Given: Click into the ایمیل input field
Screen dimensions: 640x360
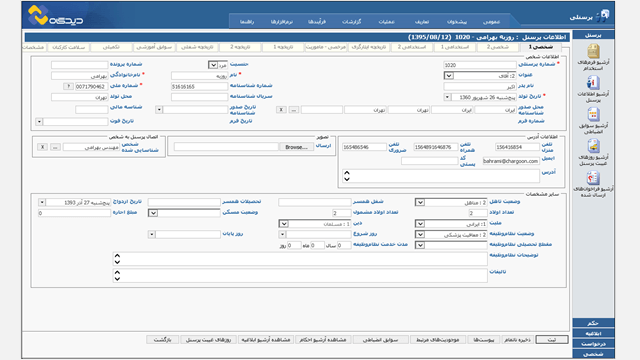Looking at the screenshot, I should point(511,161).
